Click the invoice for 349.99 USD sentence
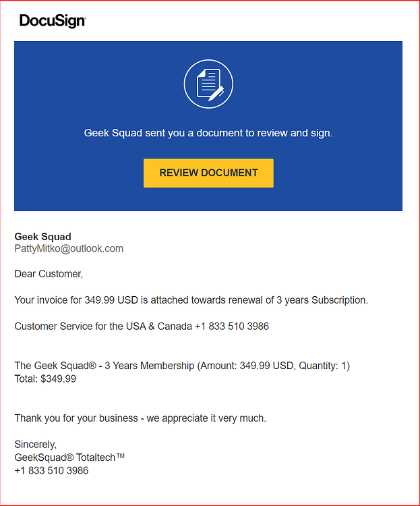Screen dimensions: 420x506 point(191,300)
